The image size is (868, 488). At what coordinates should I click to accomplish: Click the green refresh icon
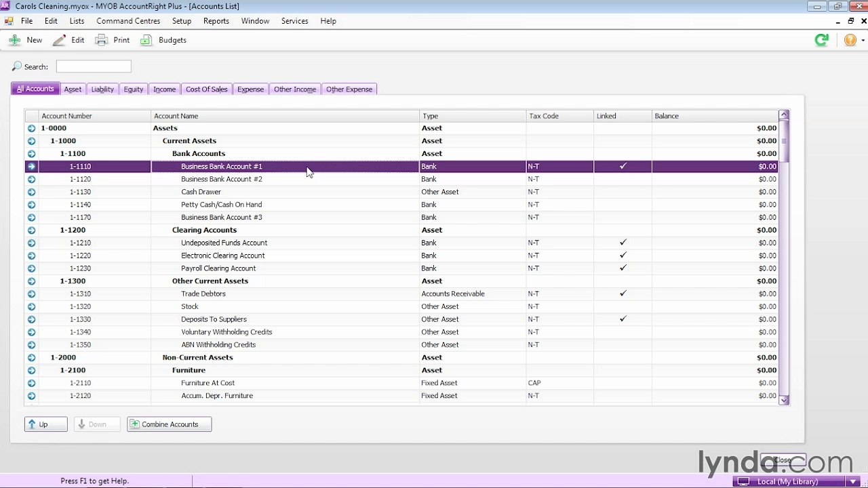click(x=822, y=40)
